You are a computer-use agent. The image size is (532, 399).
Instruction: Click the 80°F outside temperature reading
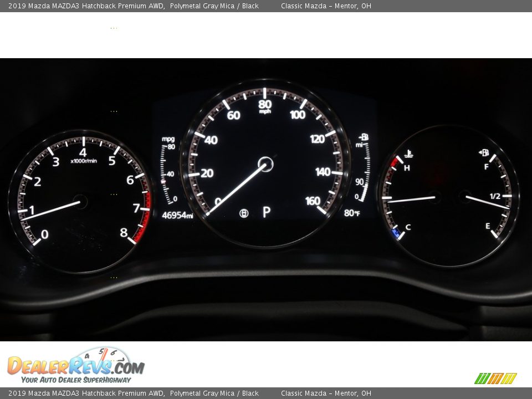352,213
